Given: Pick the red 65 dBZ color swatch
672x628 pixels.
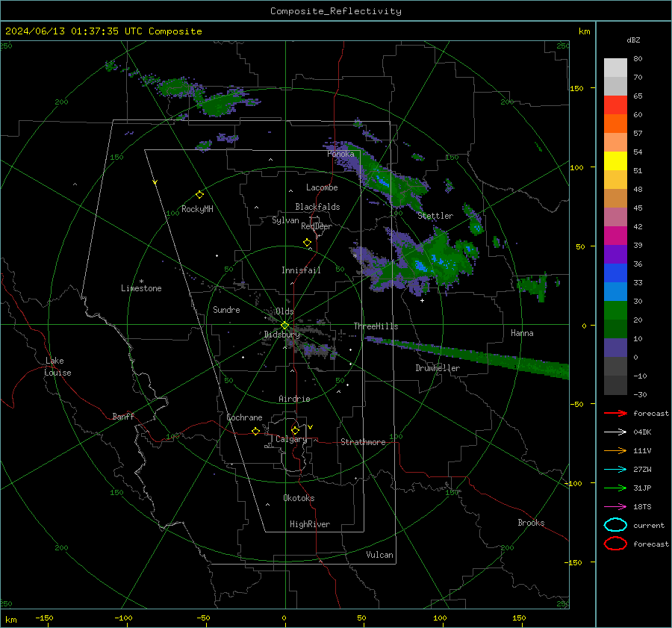Looking at the screenshot, I should click(x=615, y=105).
